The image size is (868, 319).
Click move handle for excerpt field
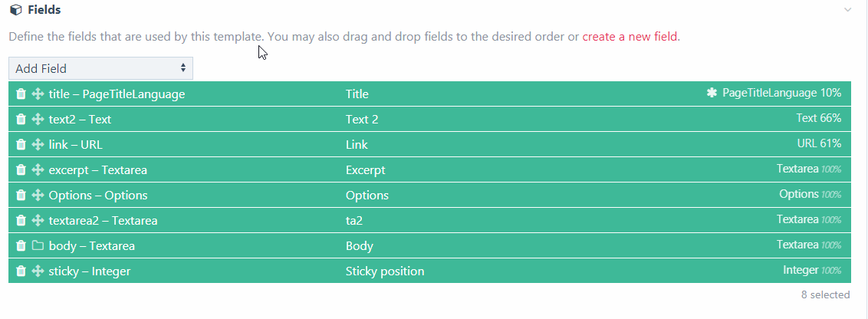coord(38,170)
